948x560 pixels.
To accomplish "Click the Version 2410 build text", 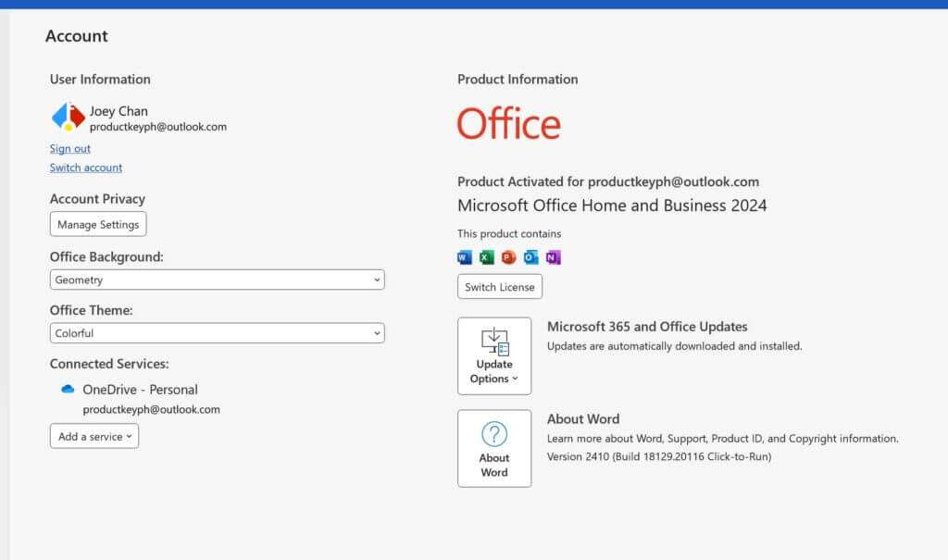I will click(659, 456).
